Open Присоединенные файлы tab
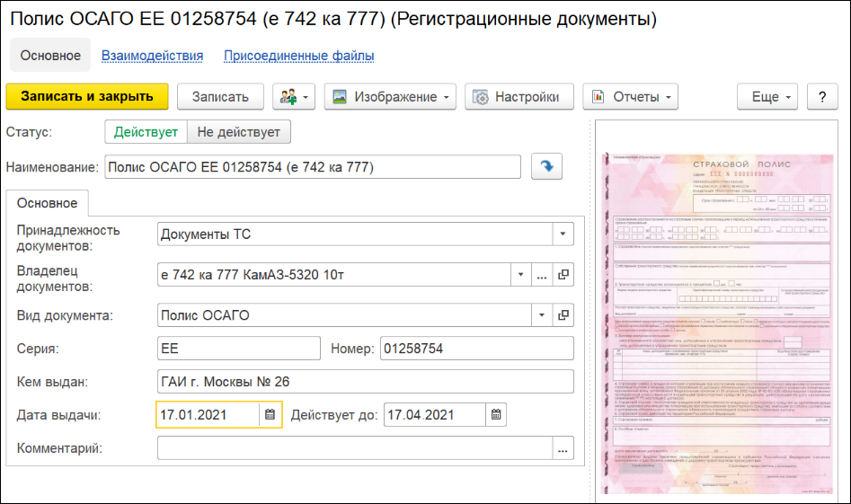Screen dimensions: 851x504 (298, 56)
